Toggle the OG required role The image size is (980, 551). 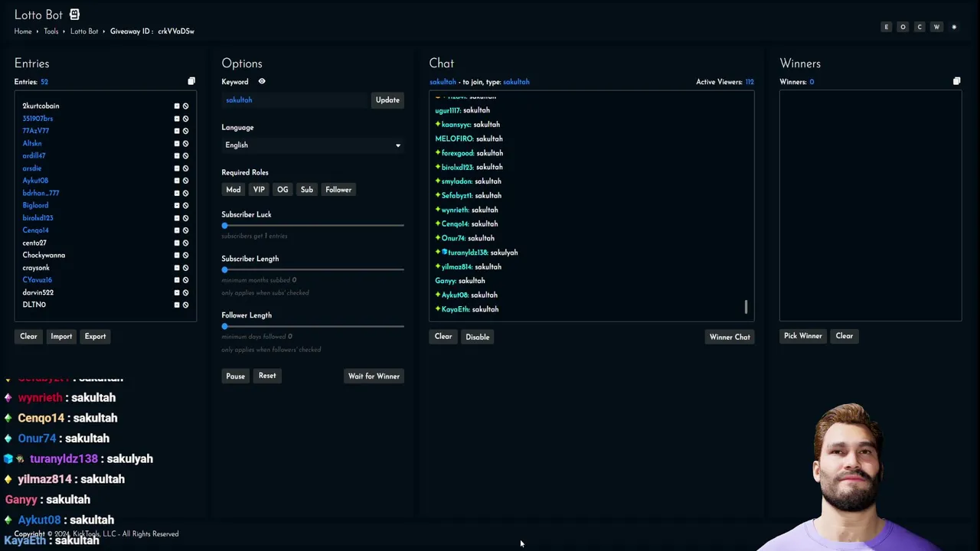[x=283, y=190]
